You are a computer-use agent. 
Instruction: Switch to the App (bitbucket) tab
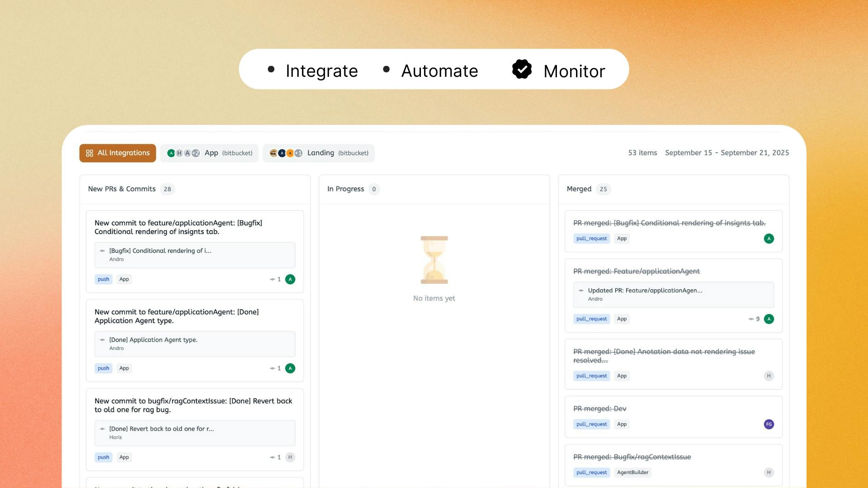pos(209,153)
